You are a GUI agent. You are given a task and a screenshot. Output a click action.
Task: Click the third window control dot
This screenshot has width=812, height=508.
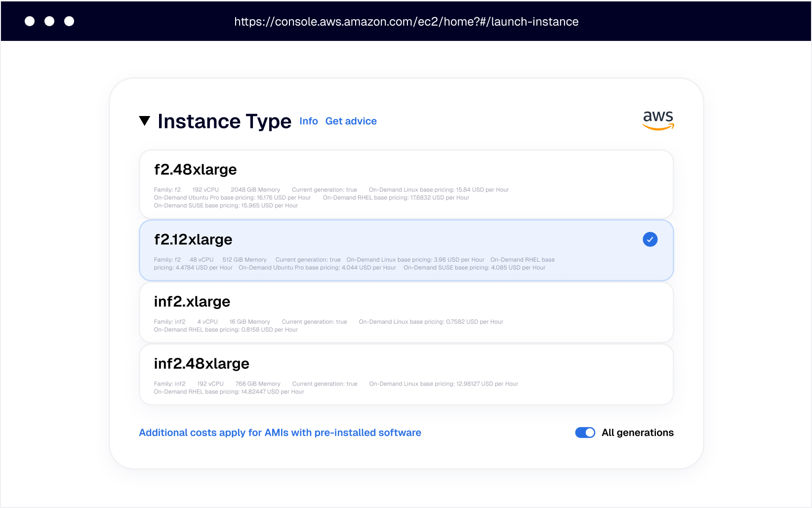(69, 21)
